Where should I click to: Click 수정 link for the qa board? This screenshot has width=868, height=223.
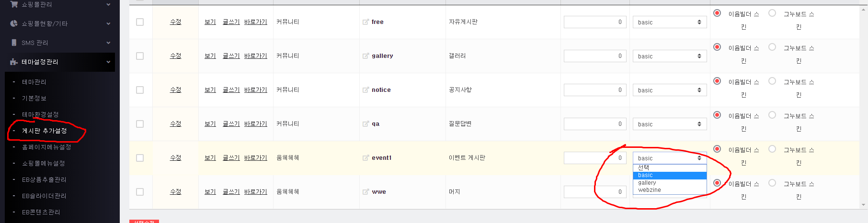176,123
